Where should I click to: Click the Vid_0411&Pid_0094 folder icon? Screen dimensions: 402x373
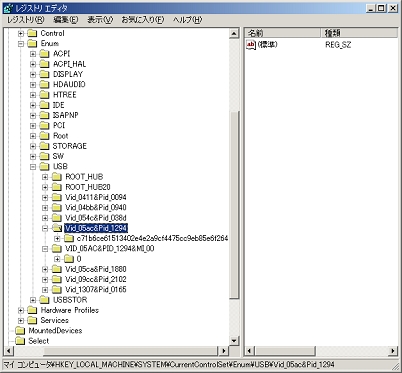point(57,198)
